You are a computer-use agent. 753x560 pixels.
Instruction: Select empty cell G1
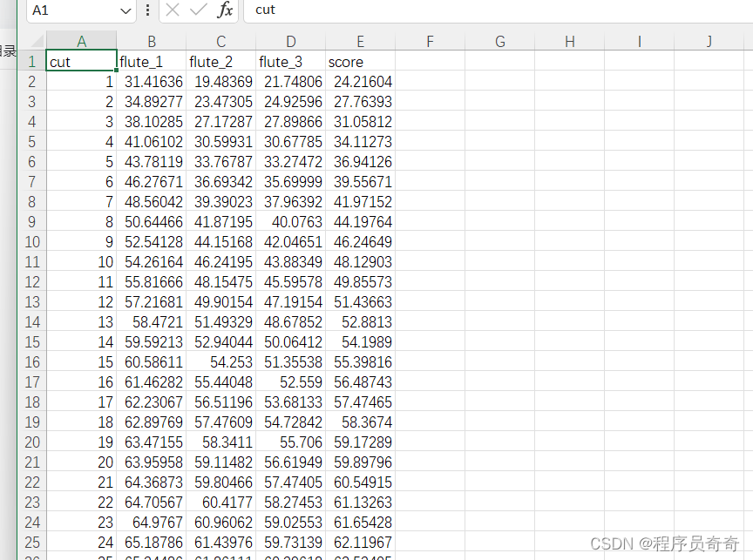click(499, 61)
